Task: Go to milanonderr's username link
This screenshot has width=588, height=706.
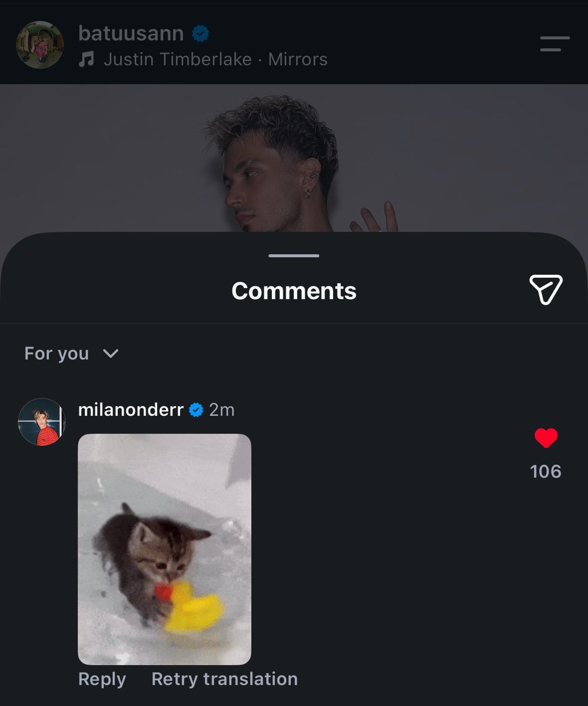Action: coord(131,410)
